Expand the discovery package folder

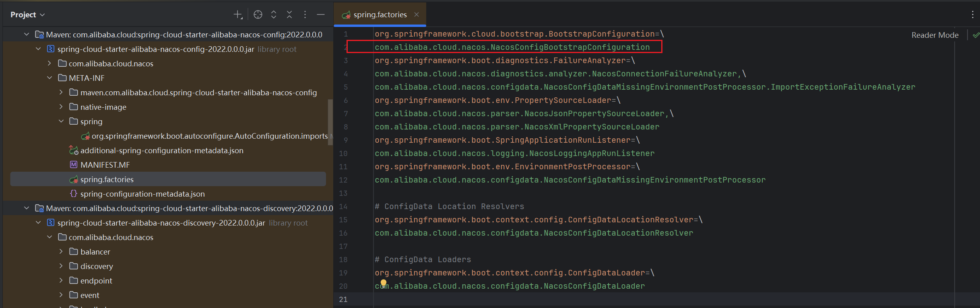[61, 266]
